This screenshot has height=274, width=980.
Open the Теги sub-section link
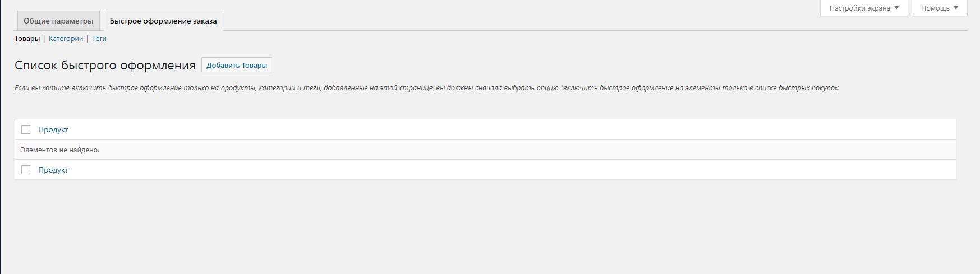99,39
